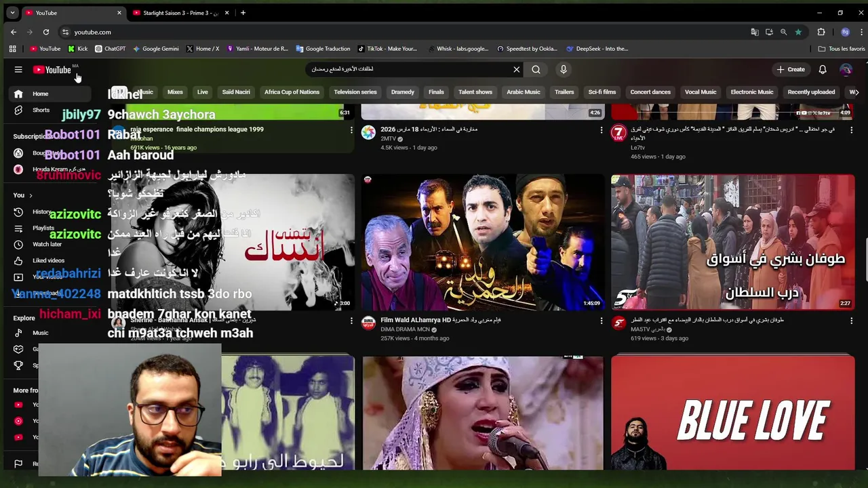Open Kick bookmark
This screenshot has width=868, height=488.
(77, 49)
